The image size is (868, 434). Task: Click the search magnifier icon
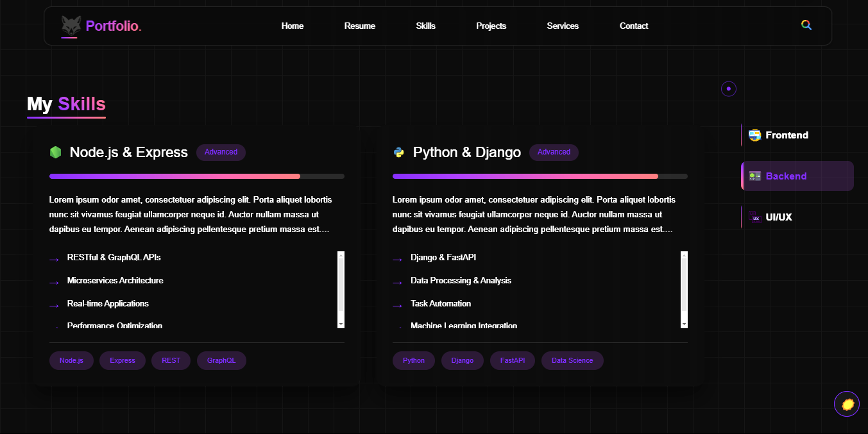tap(806, 25)
